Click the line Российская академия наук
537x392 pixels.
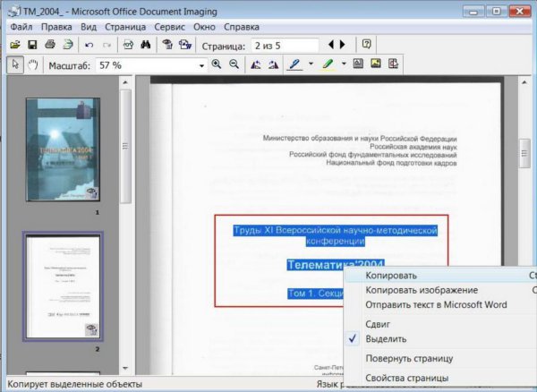[413, 147]
